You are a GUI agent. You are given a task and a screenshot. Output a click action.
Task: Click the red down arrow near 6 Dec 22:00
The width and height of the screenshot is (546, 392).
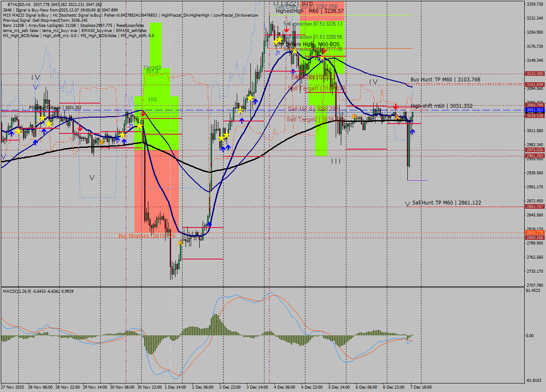[395, 106]
